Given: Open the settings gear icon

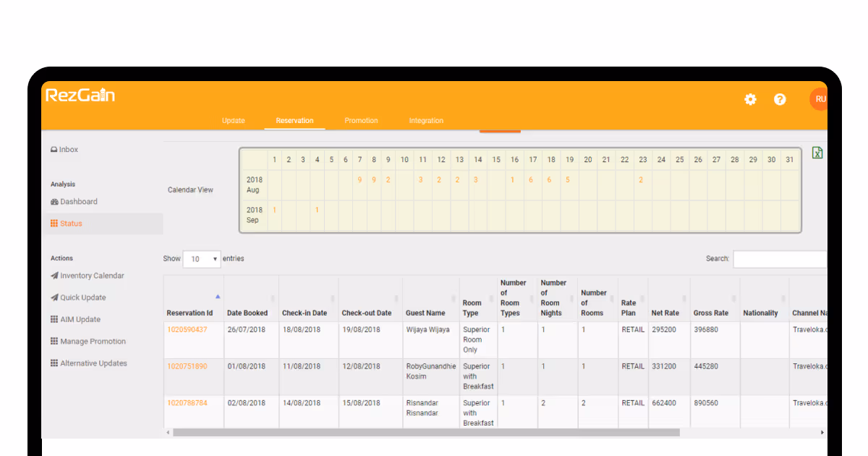Looking at the screenshot, I should pyautogui.click(x=750, y=99).
